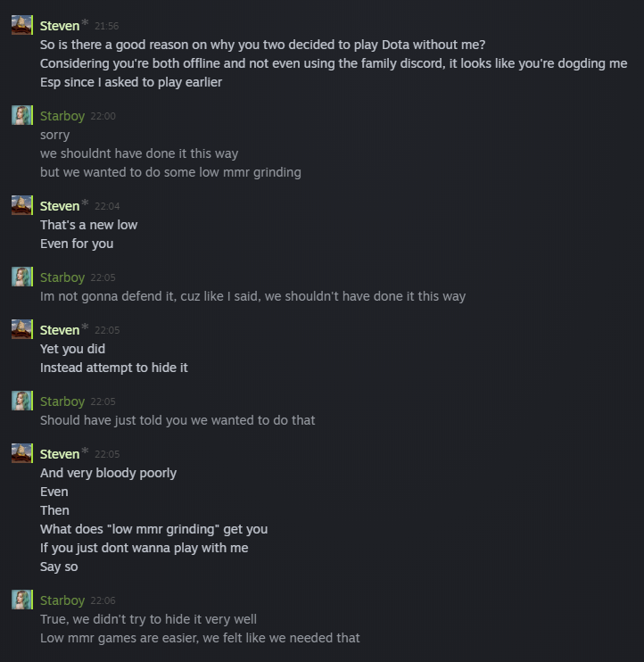Screen dimensions: 644x662
Task: Open Starboy's avatar next to 22:00 message
Action: [x=22, y=115]
